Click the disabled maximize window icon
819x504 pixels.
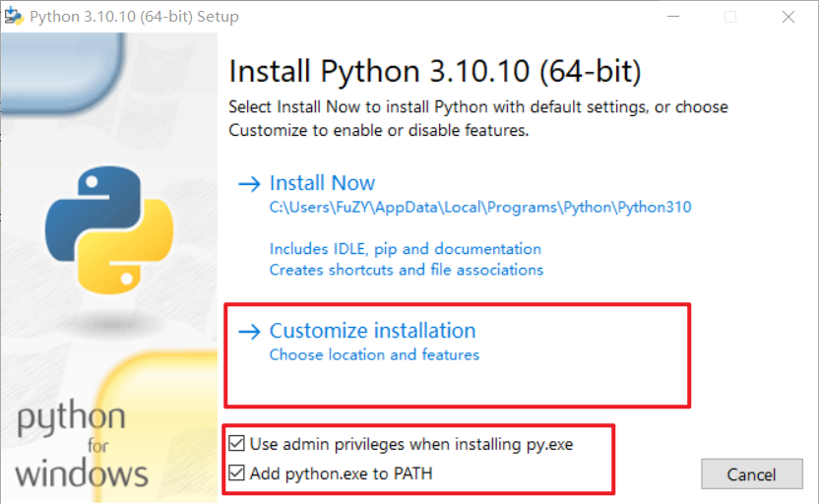pos(730,17)
